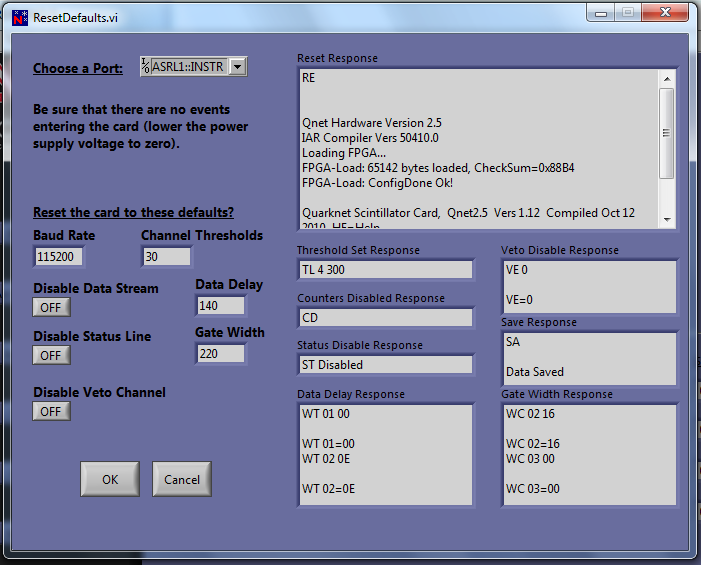Image resolution: width=701 pixels, height=565 pixels.
Task: Click the ResetDefaults.vi title bar icon
Action: point(18,16)
